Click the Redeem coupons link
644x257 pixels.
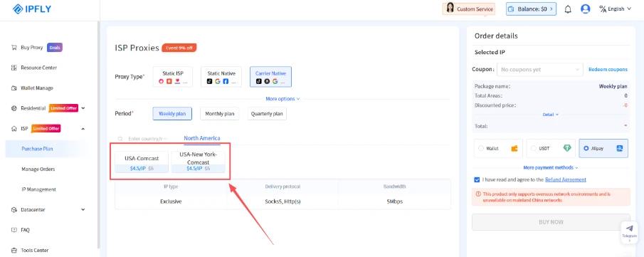(608, 70)
